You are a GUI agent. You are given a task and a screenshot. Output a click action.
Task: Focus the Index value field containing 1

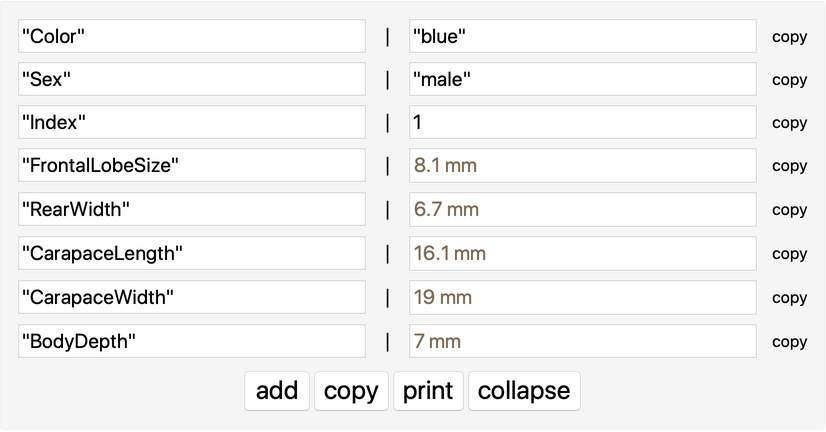coord(583,123)
